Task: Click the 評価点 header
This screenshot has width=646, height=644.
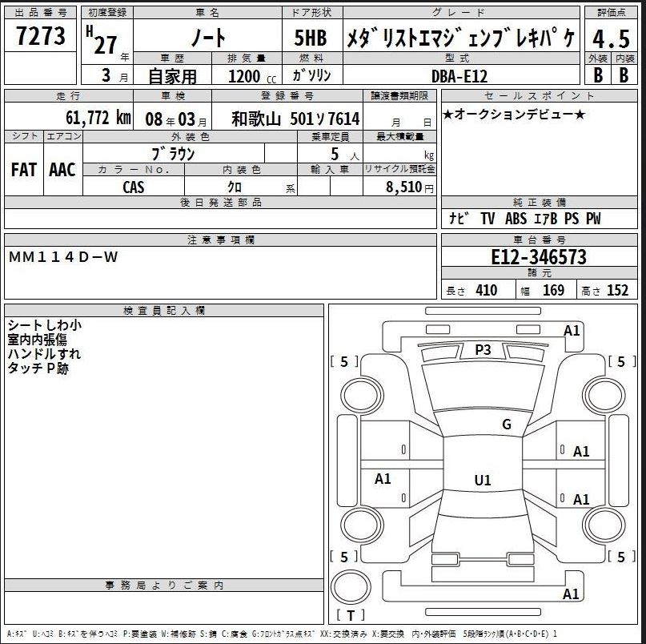Action: (x=612, y=13)
